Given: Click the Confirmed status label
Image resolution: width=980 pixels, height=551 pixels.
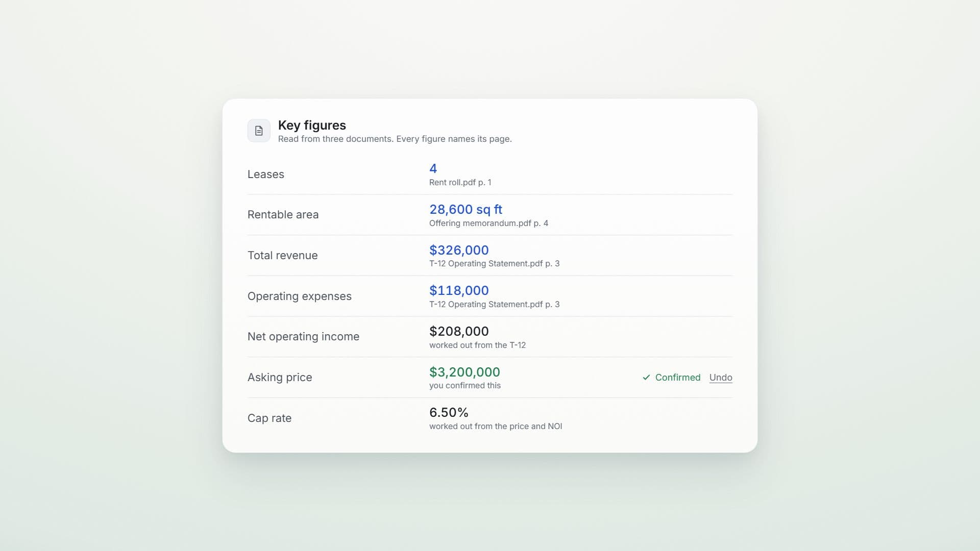Looking at the screenshot, I should coord(677,378).
